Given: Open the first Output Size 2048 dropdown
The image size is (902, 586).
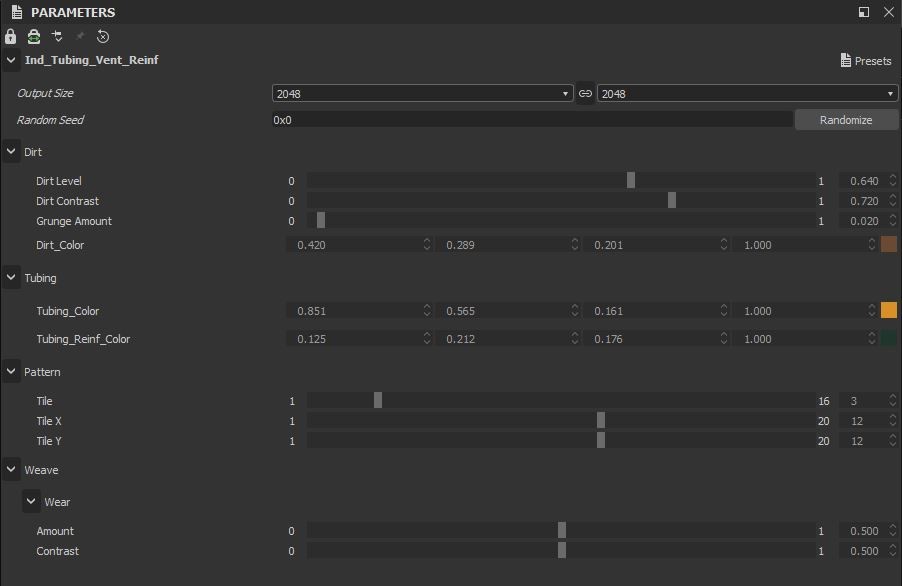Looking at the screenshot, I should [422, 93].
